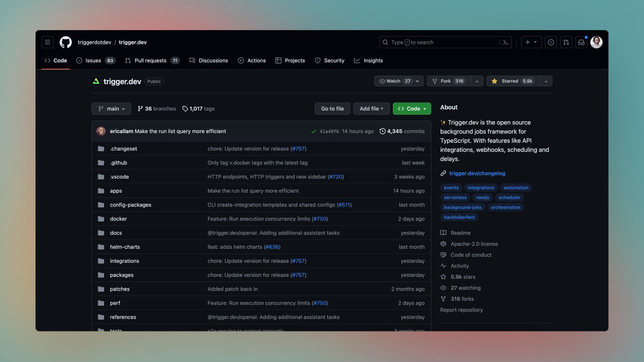Open the command palette icon in search
The height and width of the screenshot is (362, 644).
click(506, 42)
